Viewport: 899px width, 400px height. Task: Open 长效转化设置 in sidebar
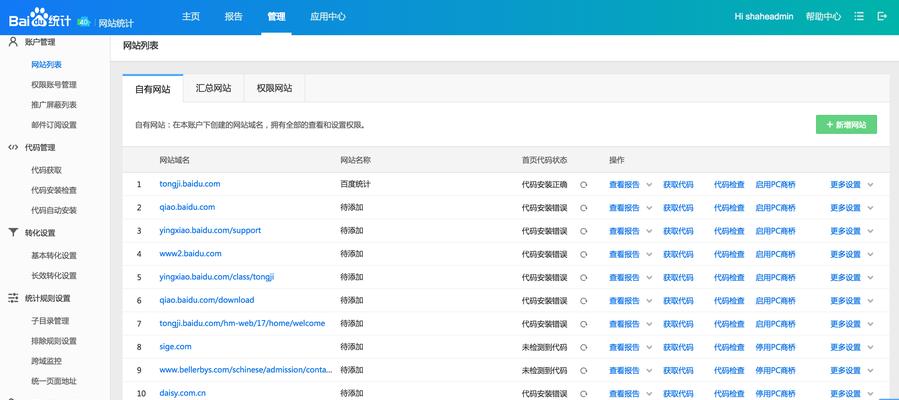point(54,276)
